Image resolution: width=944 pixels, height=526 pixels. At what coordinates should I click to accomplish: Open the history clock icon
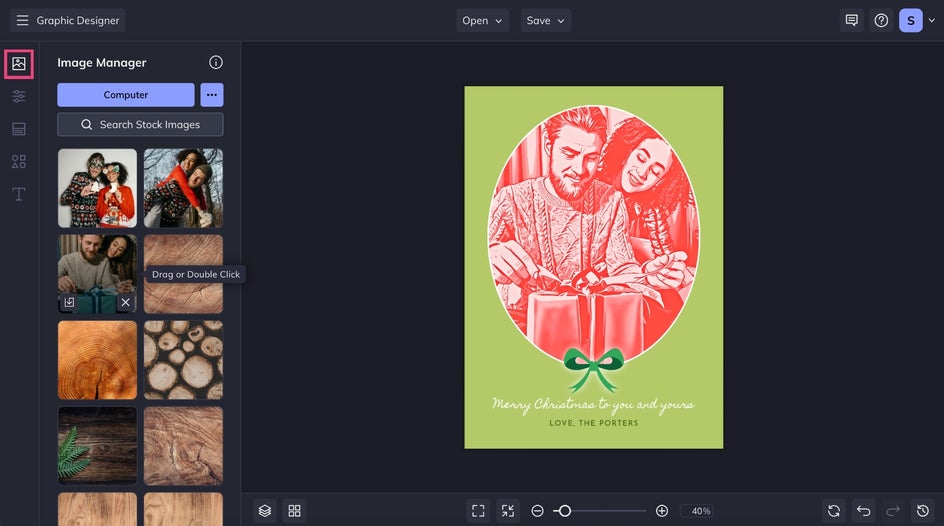point(922,511)
